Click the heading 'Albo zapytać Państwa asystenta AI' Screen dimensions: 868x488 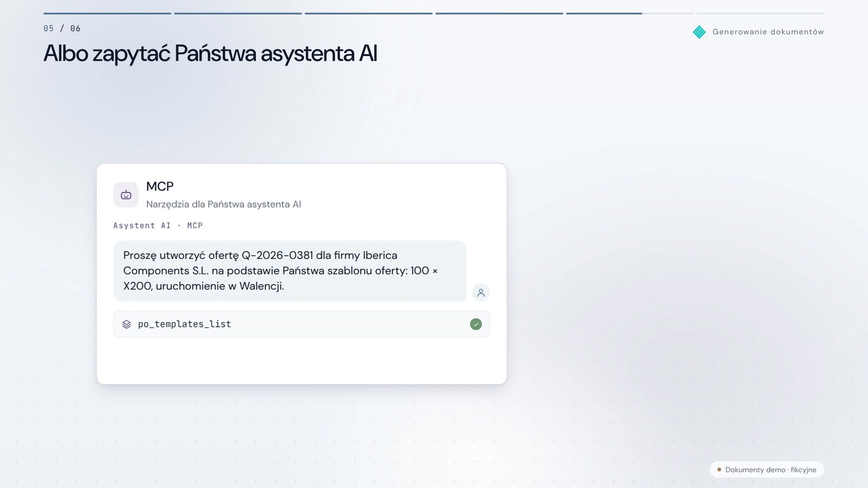tap(210, 54)
